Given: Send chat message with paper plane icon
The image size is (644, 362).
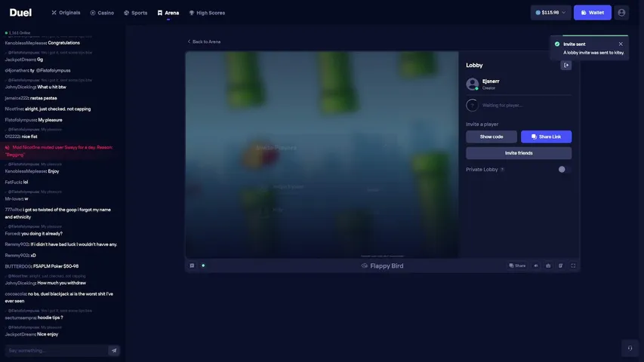Looking at the screenshot, I should coord(114,351).
